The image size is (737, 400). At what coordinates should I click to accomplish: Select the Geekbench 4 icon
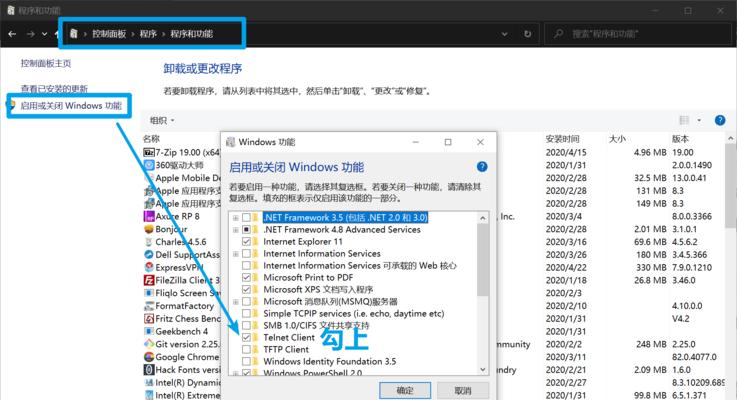149,331
